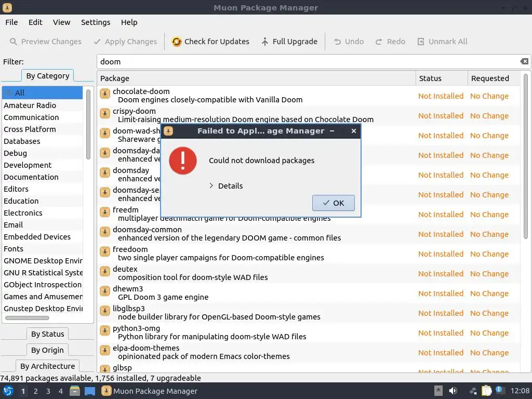Open the Settings menu
This screenshot has height=399, width=532.
click(x=96, y=22)
